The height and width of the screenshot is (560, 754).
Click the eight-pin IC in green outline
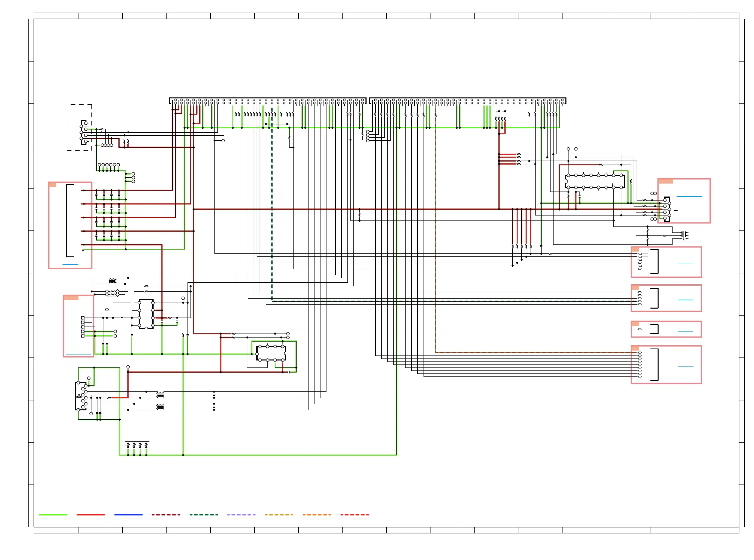(x=271, y=353)
